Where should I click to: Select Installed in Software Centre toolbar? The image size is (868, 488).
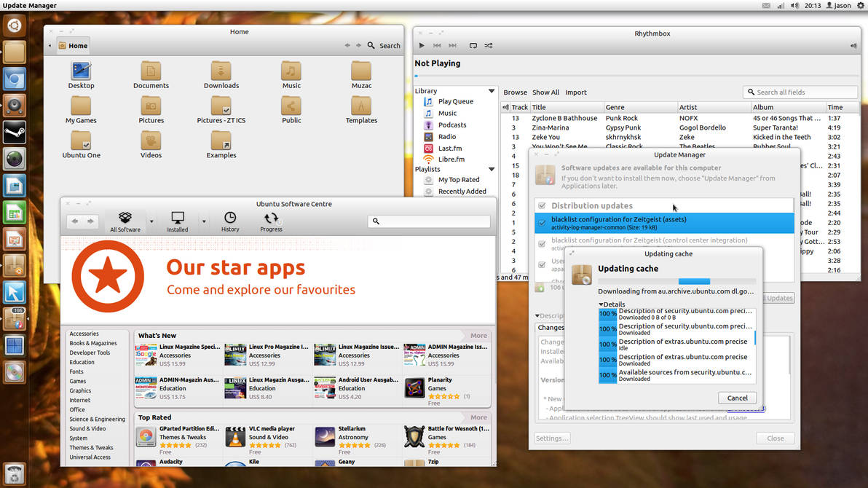178,221
